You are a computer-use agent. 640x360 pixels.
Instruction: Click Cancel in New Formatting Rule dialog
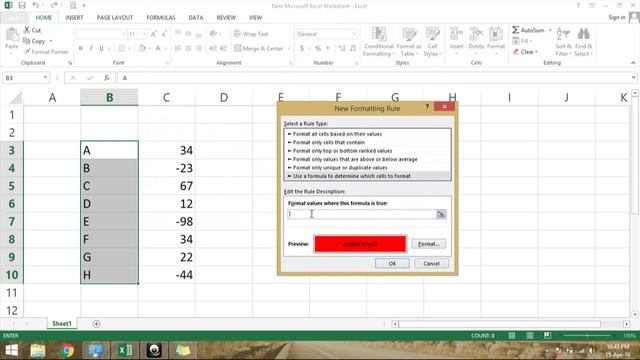[x=431, y=264]
